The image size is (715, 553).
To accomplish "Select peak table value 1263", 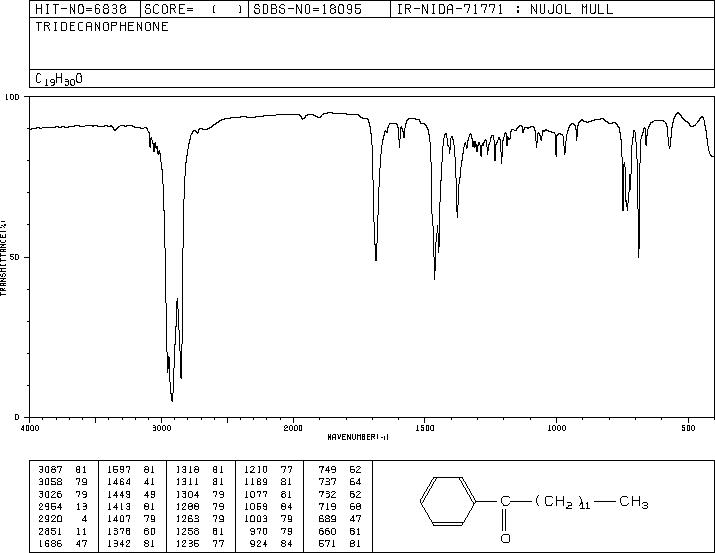I will [187, 519].
